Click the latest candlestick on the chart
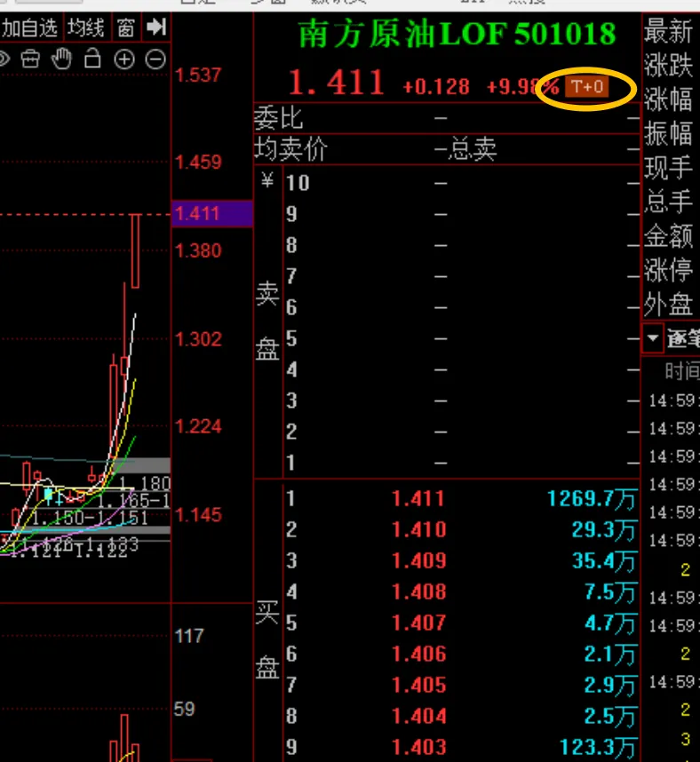Viewport: 700px width, 762px height. click(x=136, y=250)
